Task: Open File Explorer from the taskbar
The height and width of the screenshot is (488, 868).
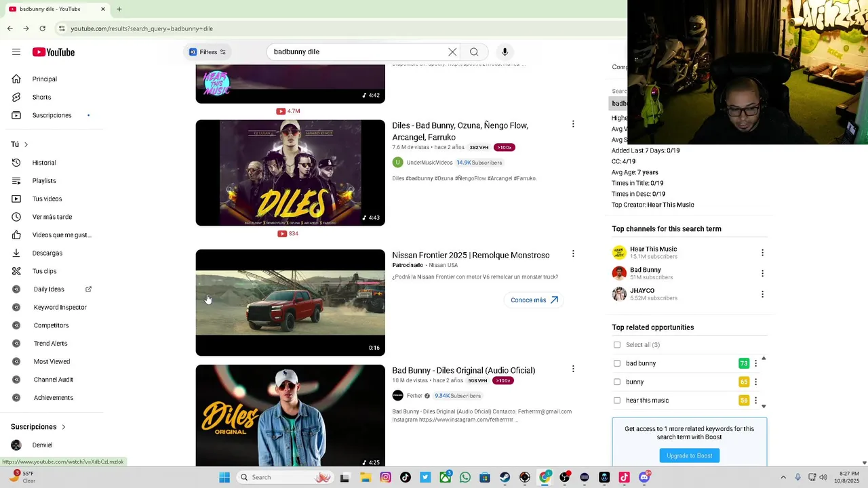Action: coord(366,477)
